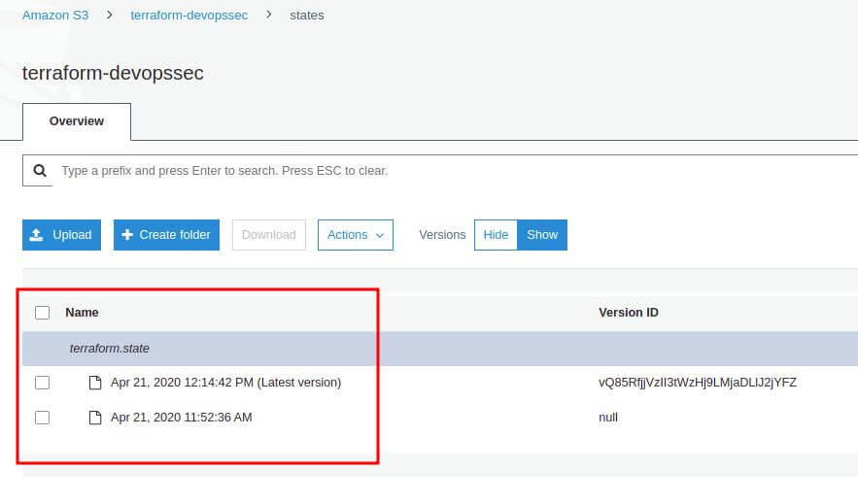
Task: Go to Amazon S3 breadcrumb link
Action: coord(55,16)
